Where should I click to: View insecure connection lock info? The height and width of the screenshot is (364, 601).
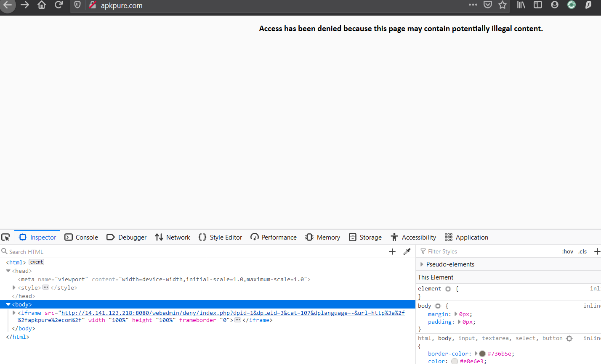click(x=93, y=5)
